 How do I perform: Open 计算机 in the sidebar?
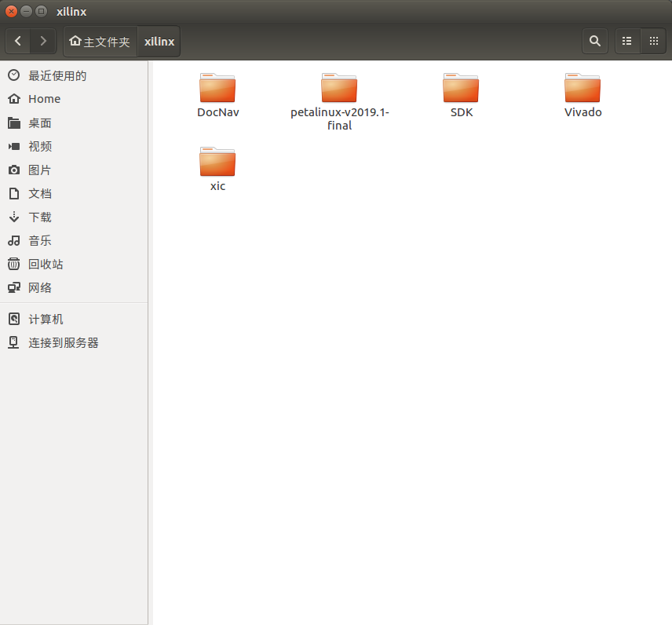click(74, 319)
